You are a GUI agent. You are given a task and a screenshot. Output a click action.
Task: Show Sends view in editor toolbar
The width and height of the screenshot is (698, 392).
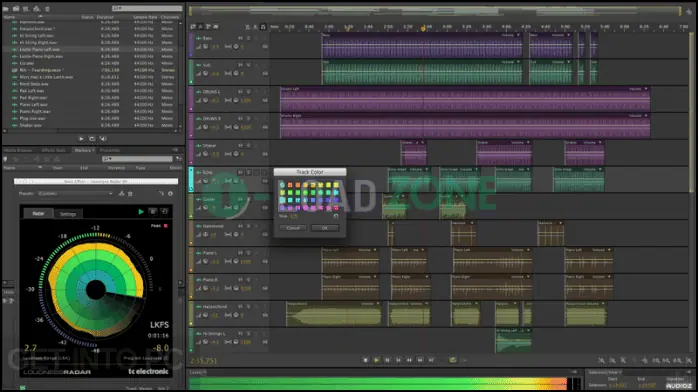click(208, 27)
